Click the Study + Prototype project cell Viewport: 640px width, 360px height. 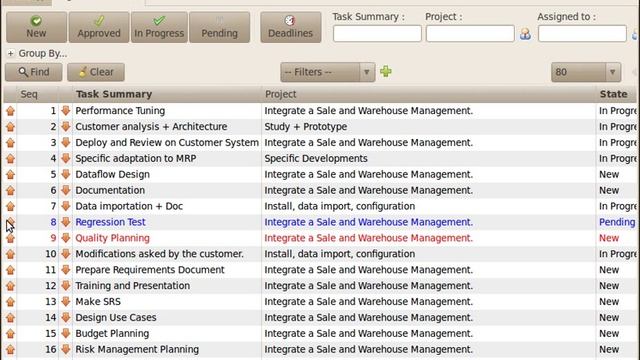point(306,127)
